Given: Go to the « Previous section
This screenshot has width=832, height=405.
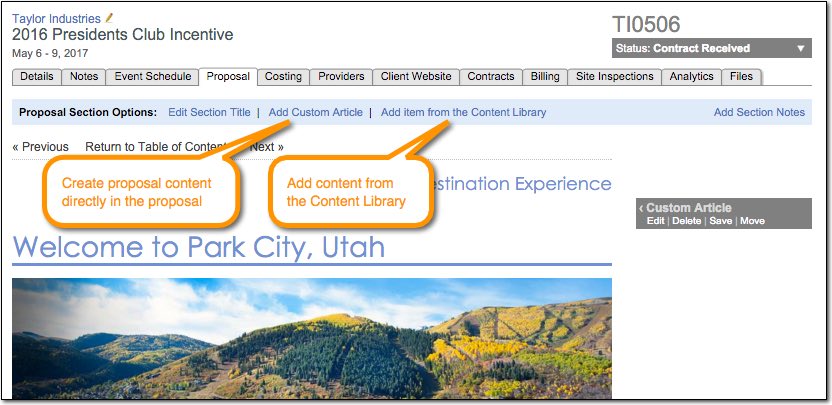Looking at the screenshot, I should pos(41,147).
